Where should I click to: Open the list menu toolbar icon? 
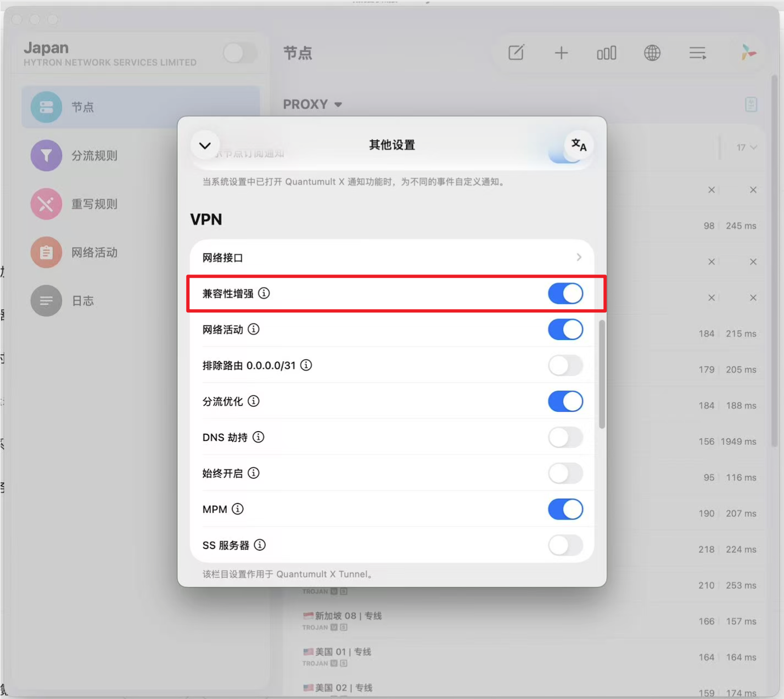[x=697, y=53]
